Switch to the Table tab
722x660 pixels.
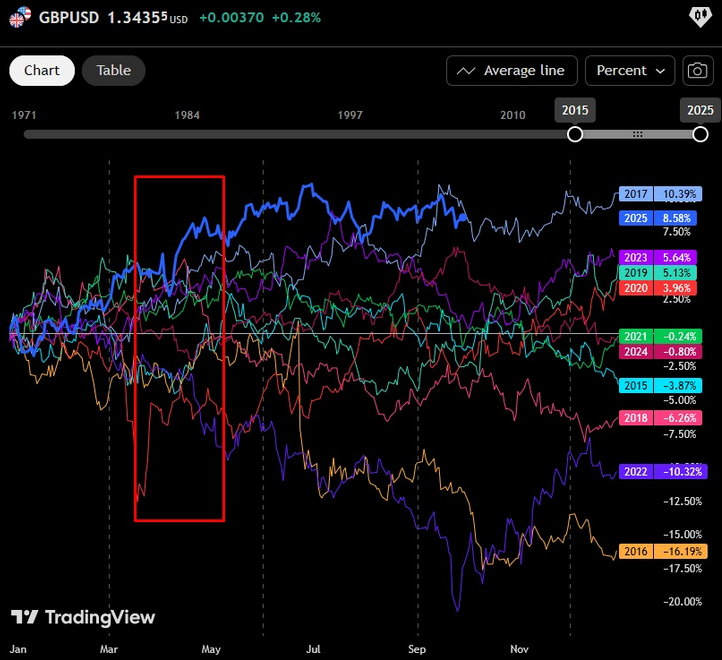[x=113, y=70]
